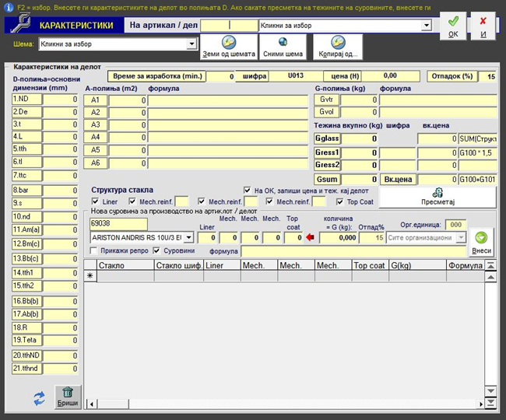Click the blue refresh arrows icon
Viewport: 506px width, 420px height.
[x=38, y=398]
